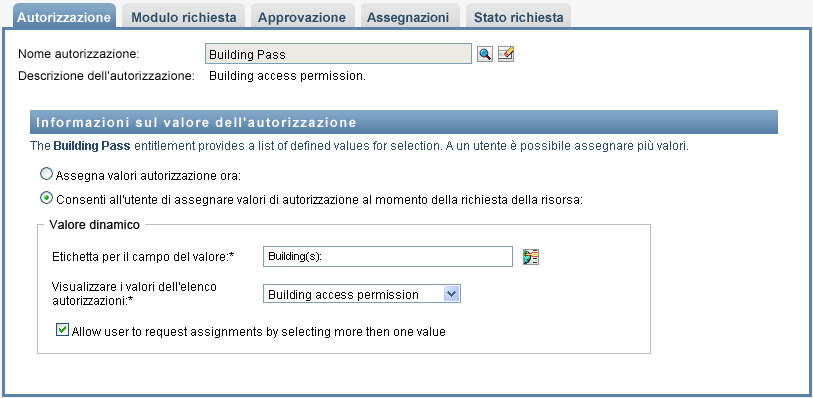Switch to the Approvazione tab
Image resolution: width=813 pixels, height=398 pixels.
coord(302,16)
